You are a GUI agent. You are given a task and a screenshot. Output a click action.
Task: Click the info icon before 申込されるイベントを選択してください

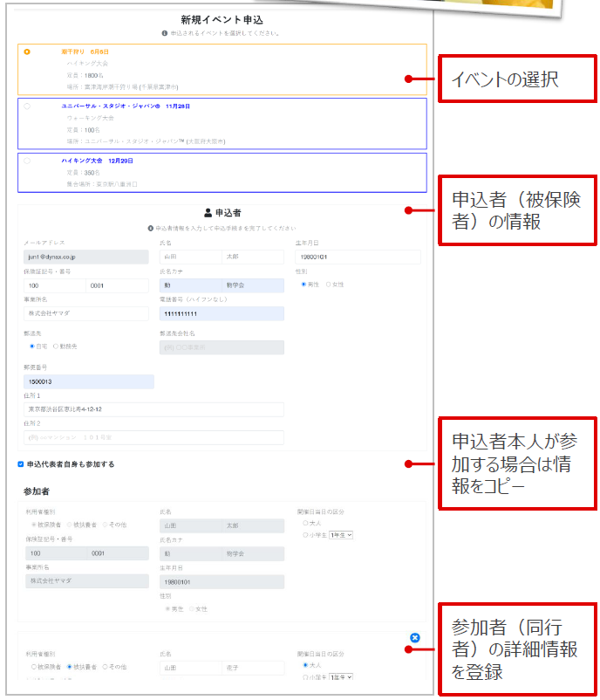165,33
